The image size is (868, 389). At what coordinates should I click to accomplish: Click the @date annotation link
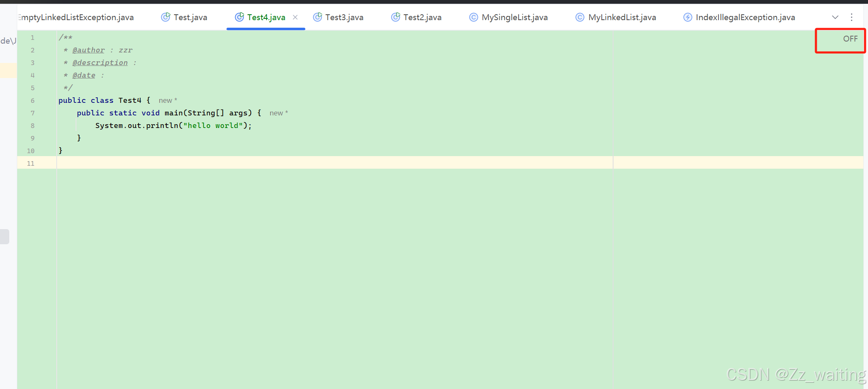point(84,75)
